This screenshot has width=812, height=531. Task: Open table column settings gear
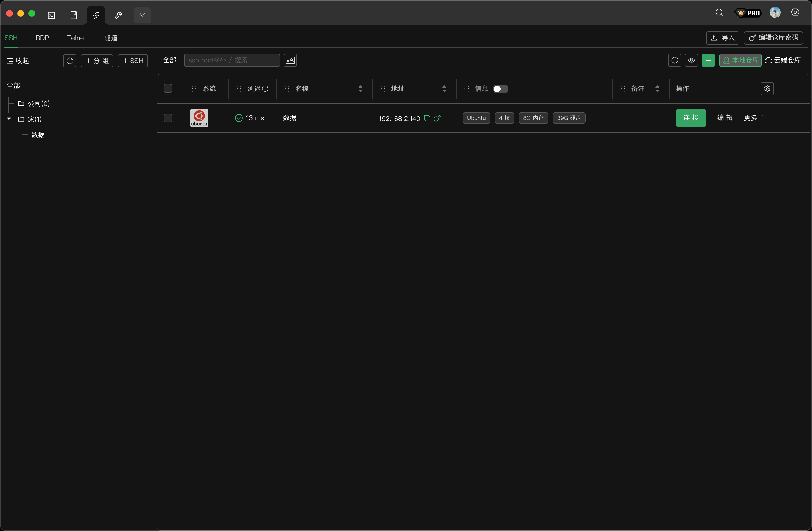pyautogui.click(x=767, y=89)
